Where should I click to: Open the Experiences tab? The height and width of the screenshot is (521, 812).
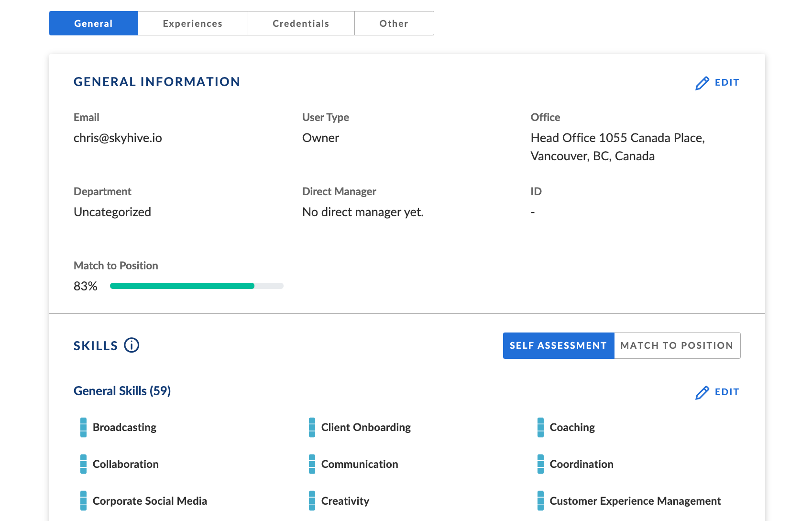(193, 23)
